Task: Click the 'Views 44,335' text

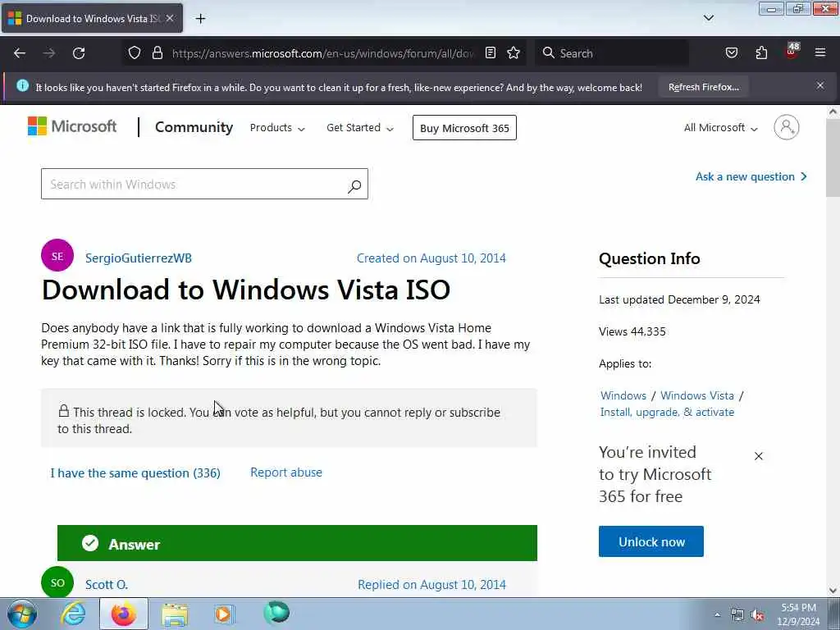Action: pos(632,331)
